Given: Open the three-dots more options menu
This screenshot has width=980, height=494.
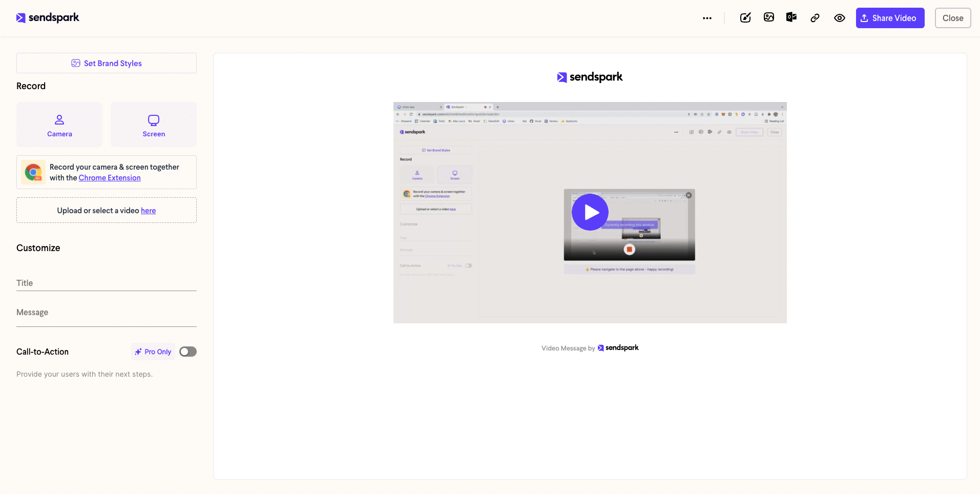Looking at the screenshot, I should click(x=707, y=18).
